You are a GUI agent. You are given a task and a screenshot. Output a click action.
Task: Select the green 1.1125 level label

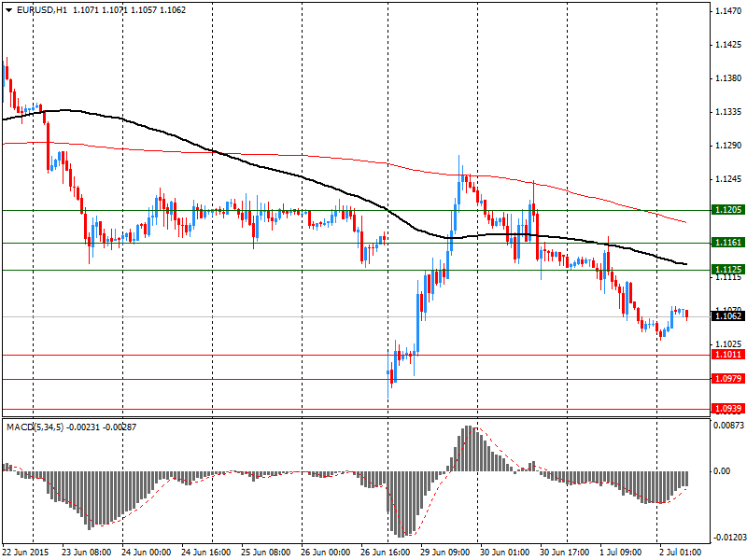[728, 270]
